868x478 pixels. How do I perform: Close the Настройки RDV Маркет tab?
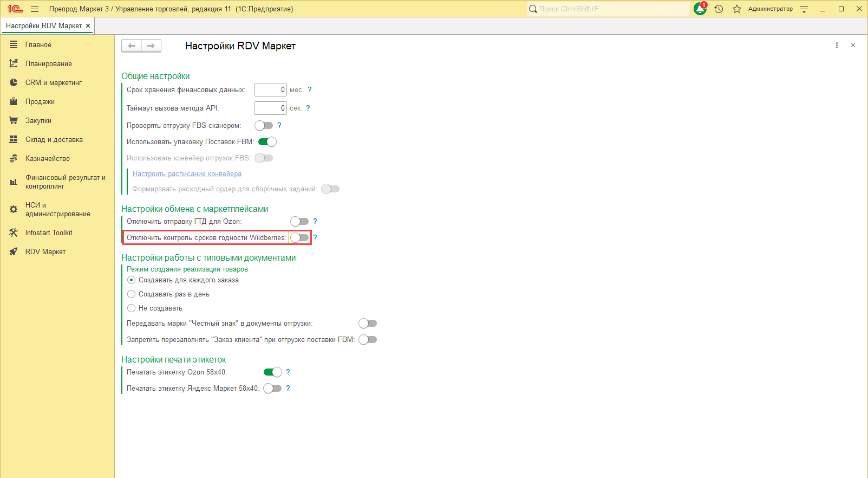[x=88, y=25]
